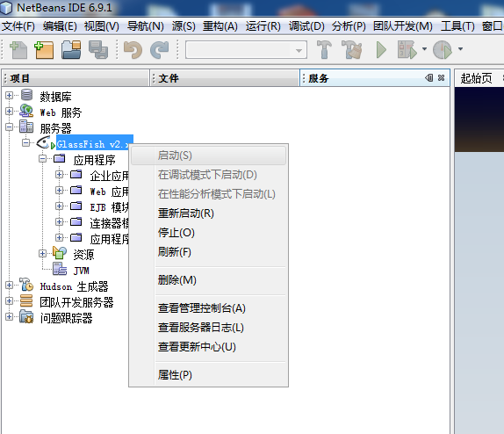
Task: Click the Save All toolbar icon
Action: pyautogui.click(x=98, y=50)
